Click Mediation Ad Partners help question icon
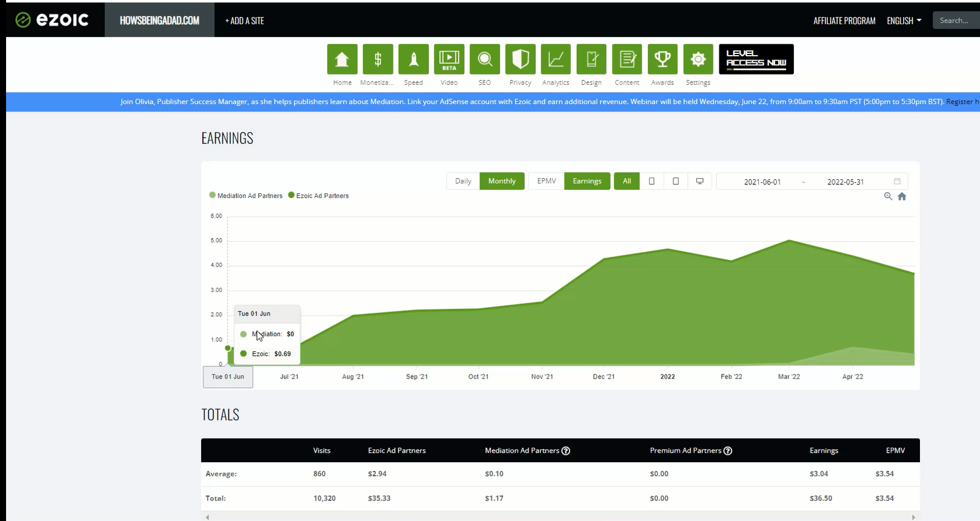 point(566,451)
